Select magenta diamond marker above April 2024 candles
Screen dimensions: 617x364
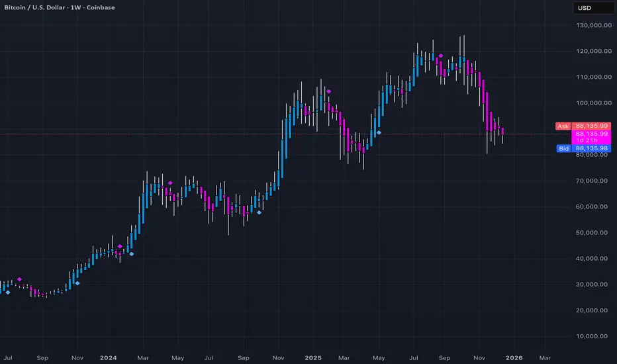coord(170,183)
